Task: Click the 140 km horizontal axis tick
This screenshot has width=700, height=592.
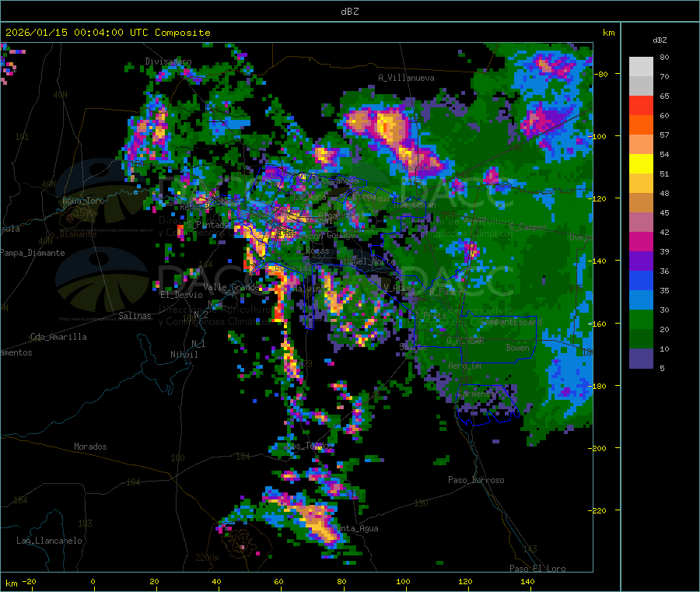Action: [527, 581]
